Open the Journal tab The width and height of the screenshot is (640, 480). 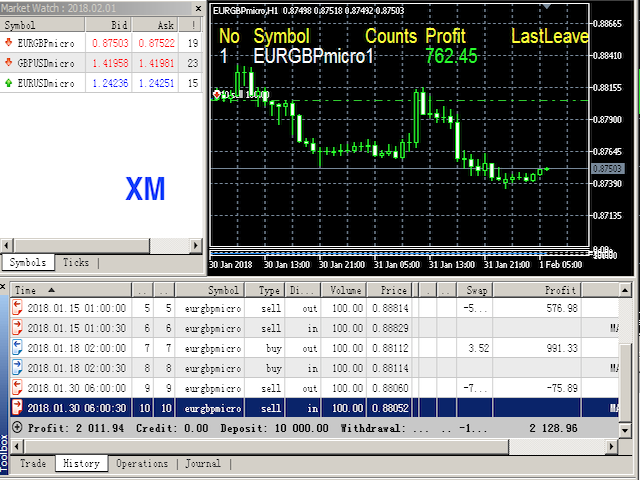203,464
